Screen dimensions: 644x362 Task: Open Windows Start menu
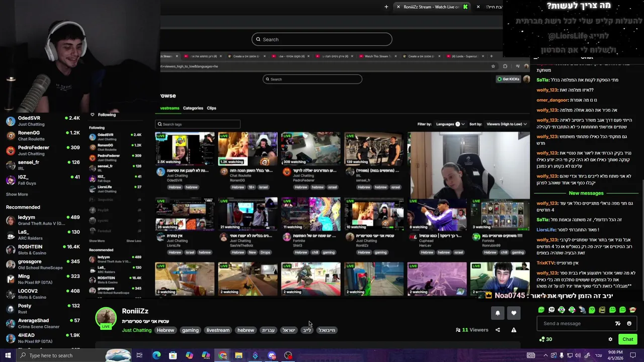click(x=8, y=355)
